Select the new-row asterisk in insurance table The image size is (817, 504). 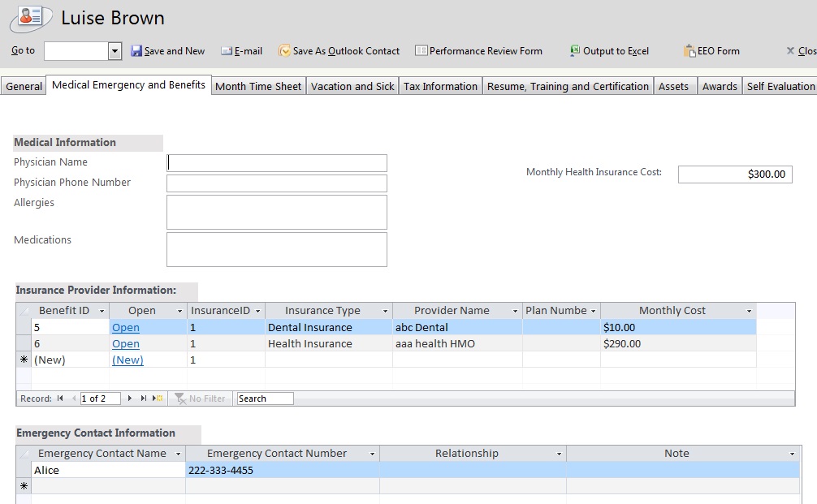tap(24, 360)
